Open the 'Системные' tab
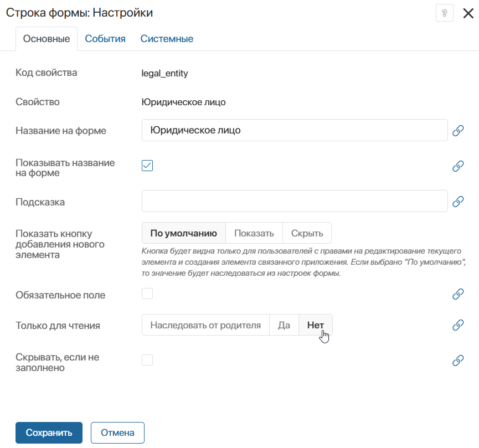 click(167, 39)
